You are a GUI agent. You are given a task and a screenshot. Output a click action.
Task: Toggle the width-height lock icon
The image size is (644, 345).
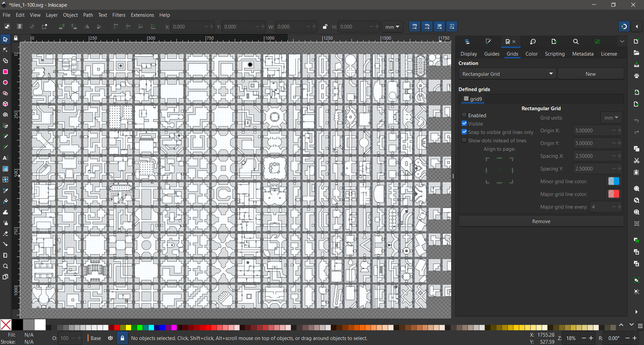pyautogui.click(x=325, y=27)
